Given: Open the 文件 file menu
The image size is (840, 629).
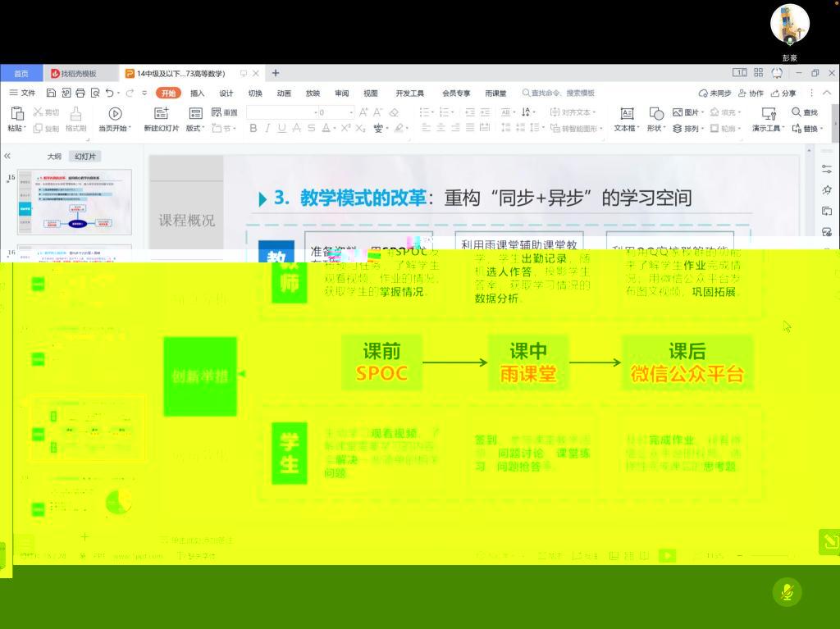Looking at the screenshot, I should point(22,93).
